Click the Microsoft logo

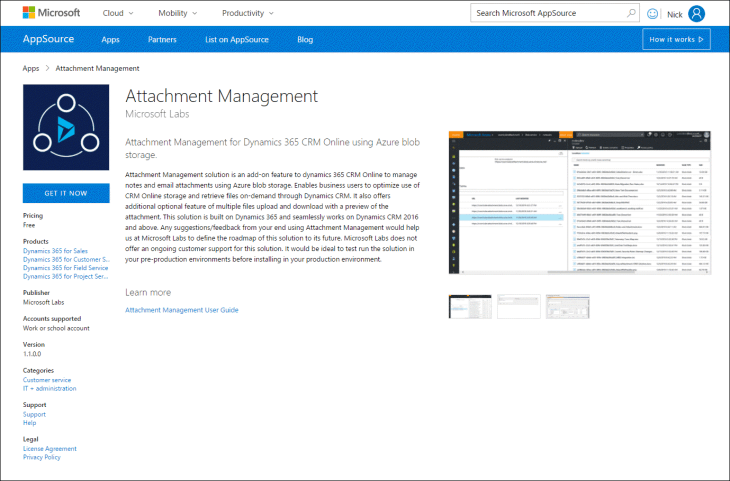tap(51, 13)
